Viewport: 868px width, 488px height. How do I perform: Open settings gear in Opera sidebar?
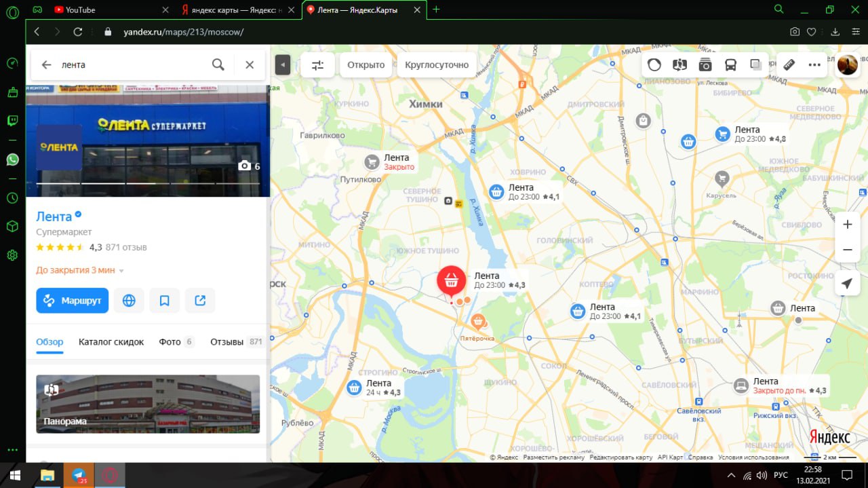click(12, 255)
